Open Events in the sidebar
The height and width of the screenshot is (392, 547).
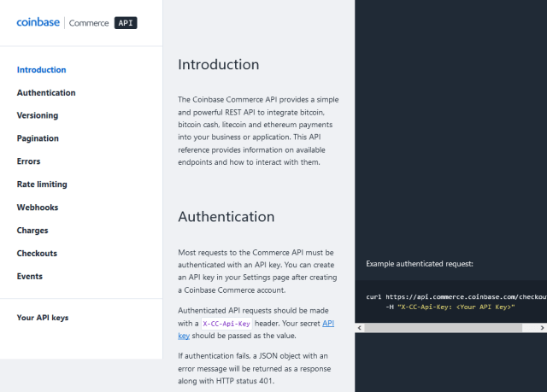point(30,277)
